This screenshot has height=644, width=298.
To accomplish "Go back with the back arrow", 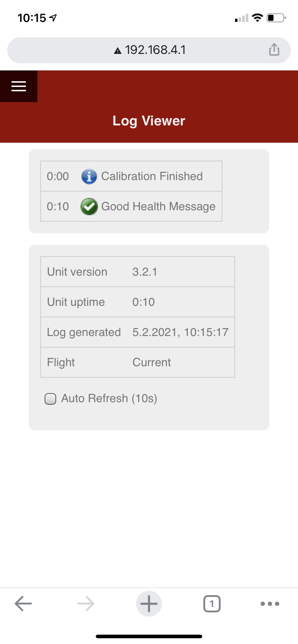I will coord(23,603).
